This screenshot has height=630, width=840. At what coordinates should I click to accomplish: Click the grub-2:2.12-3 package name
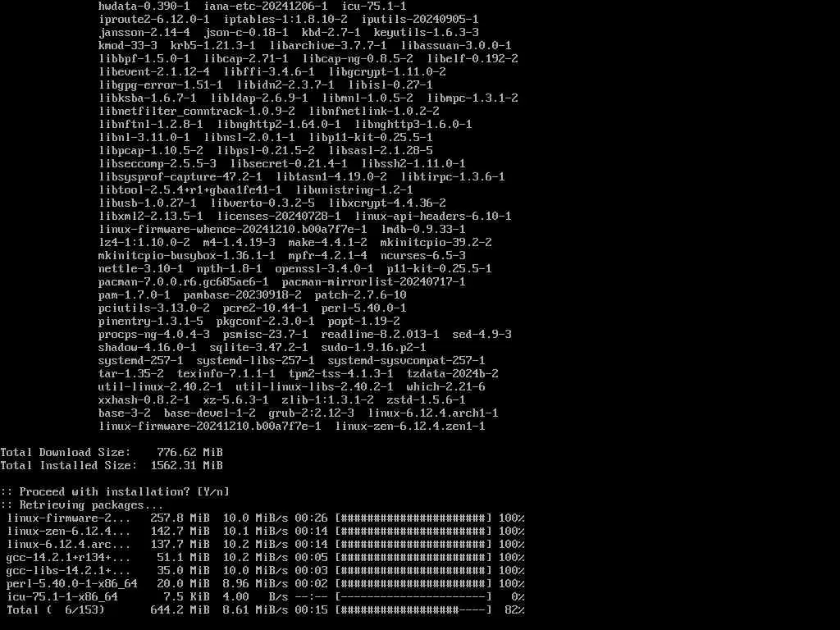click(311, 413)
